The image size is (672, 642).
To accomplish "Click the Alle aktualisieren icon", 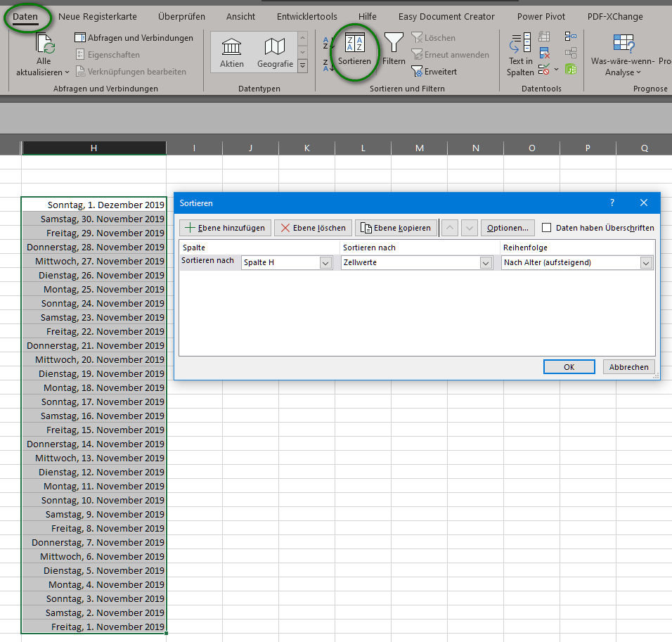I will pos(45,44).
